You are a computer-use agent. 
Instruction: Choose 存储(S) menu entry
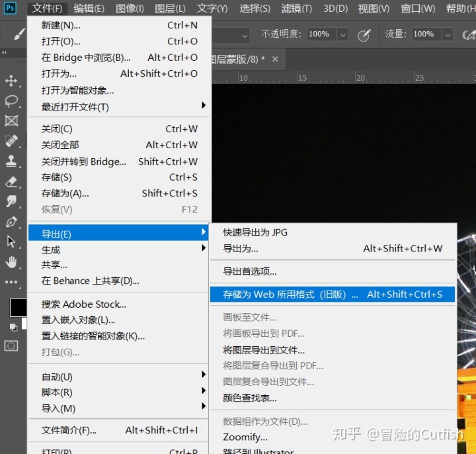click(x=119, y=177)
